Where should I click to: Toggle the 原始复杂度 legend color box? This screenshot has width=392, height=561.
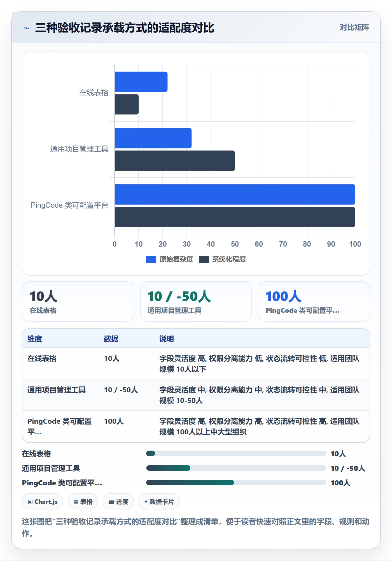pyautogui.click(x=151, y=259)
